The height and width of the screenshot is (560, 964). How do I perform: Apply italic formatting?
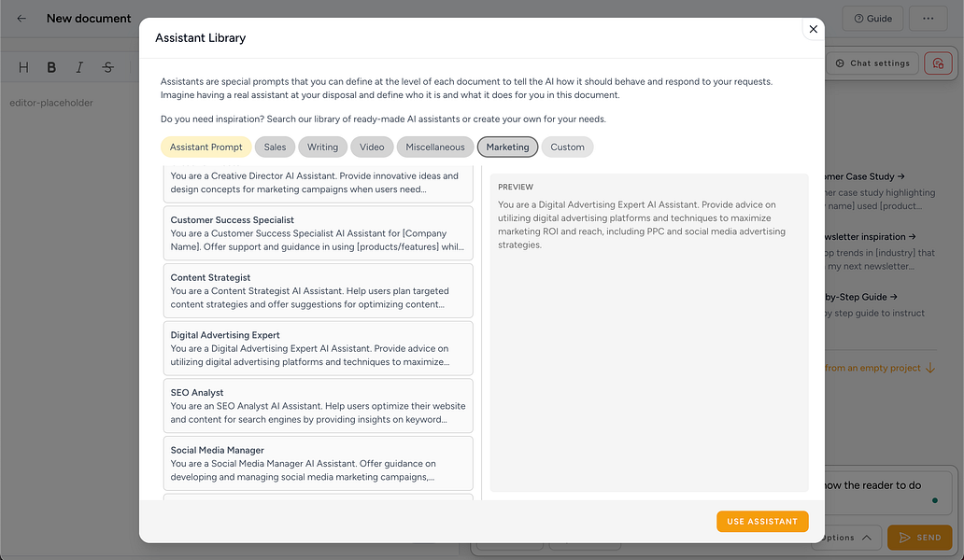click(x=79, y=66)
